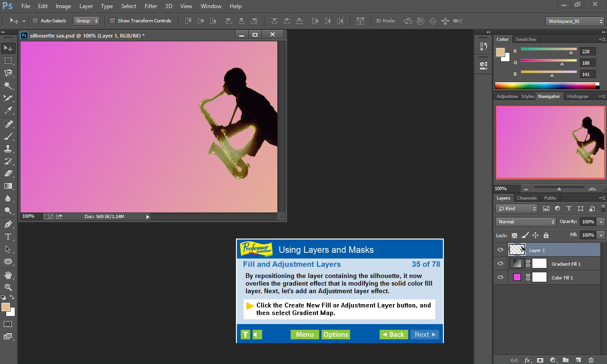Hide the Gradient Fill 1 layer
Viewport: 607px width, 364px height.
500,263
